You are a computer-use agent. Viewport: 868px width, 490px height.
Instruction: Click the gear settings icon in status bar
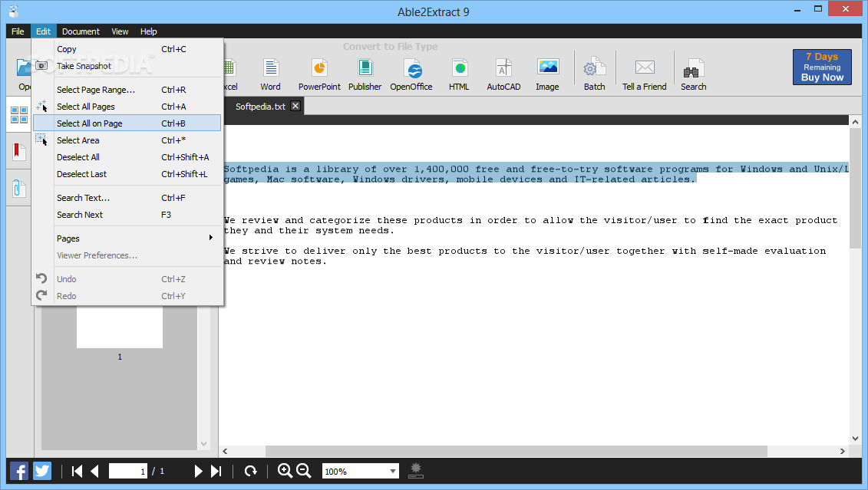(x=416, y=471)
